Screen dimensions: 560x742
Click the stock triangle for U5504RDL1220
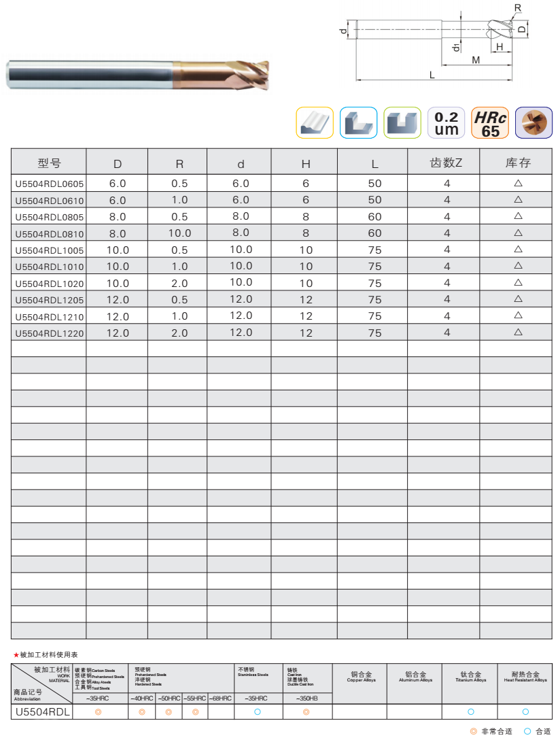[518, 332]
